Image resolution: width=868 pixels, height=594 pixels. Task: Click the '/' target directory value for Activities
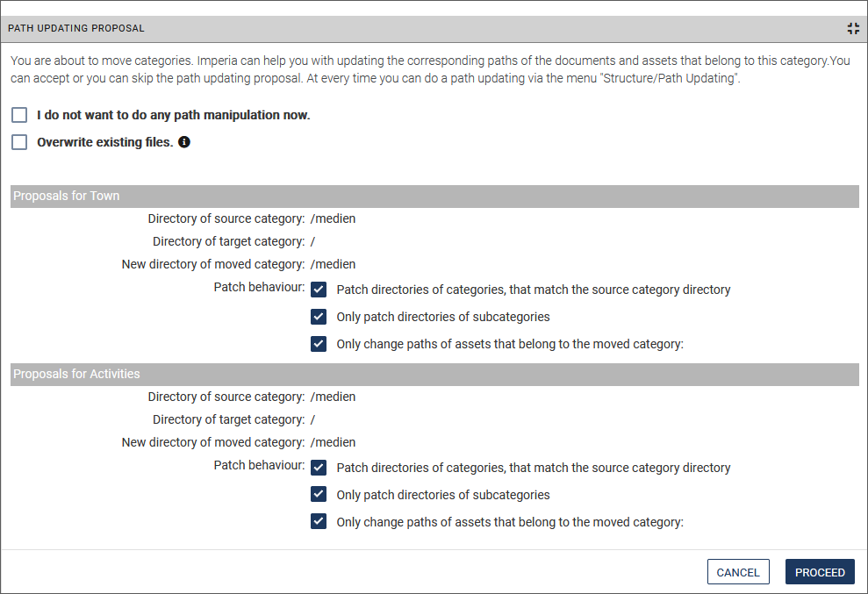pyautogui.click(x=312, y=419)
